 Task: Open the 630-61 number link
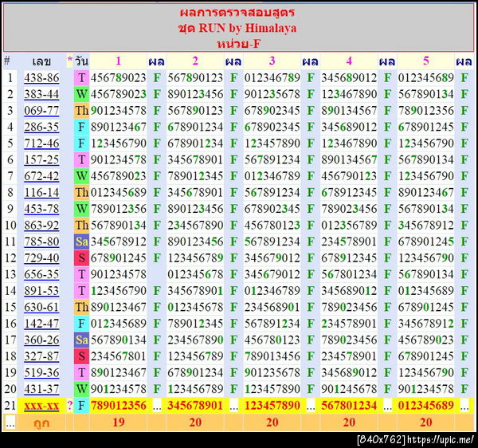(41, 308)
